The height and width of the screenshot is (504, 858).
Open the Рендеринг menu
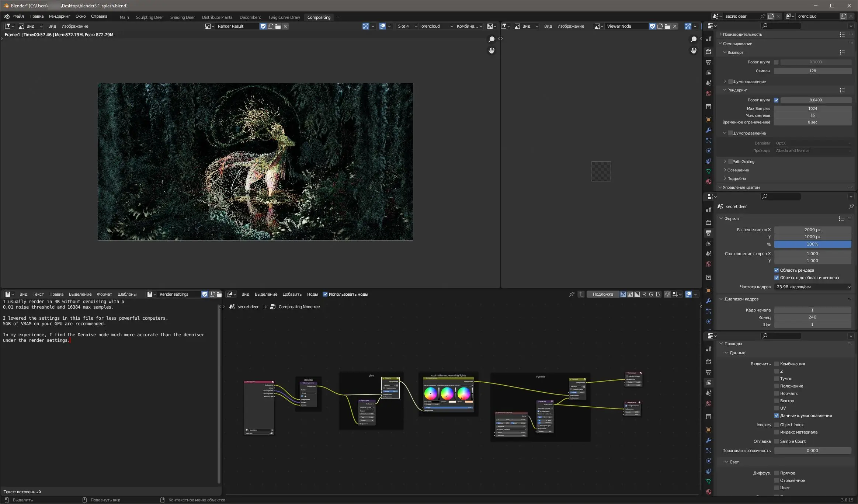pos(59,16)
